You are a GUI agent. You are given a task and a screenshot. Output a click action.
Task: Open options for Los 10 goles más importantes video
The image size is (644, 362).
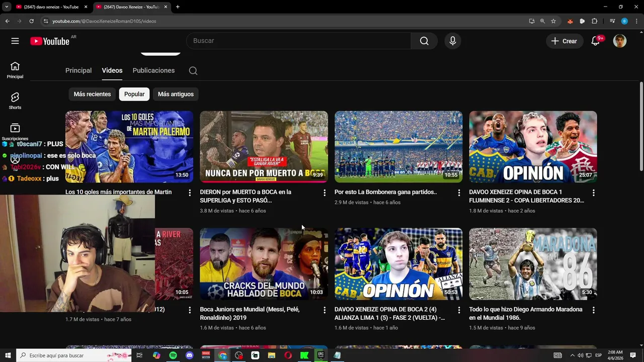(190, 193)
